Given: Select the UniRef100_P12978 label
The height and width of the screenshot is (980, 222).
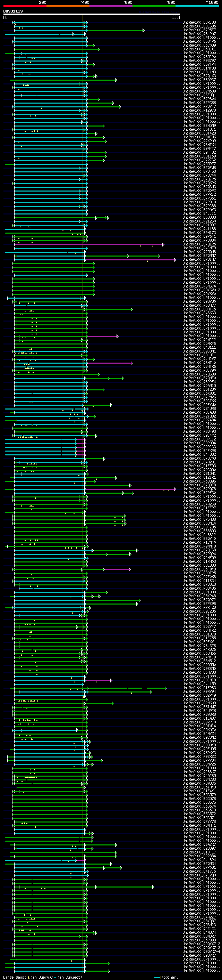Looking at the screenshot, I should click(x=199, y=110).
